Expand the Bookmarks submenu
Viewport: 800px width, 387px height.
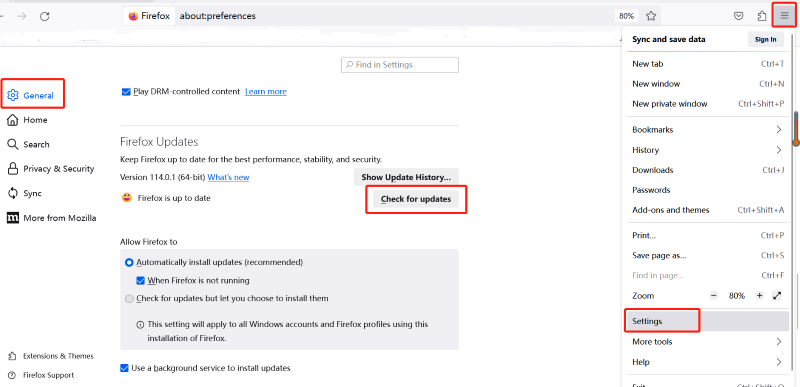click(707, 130)
